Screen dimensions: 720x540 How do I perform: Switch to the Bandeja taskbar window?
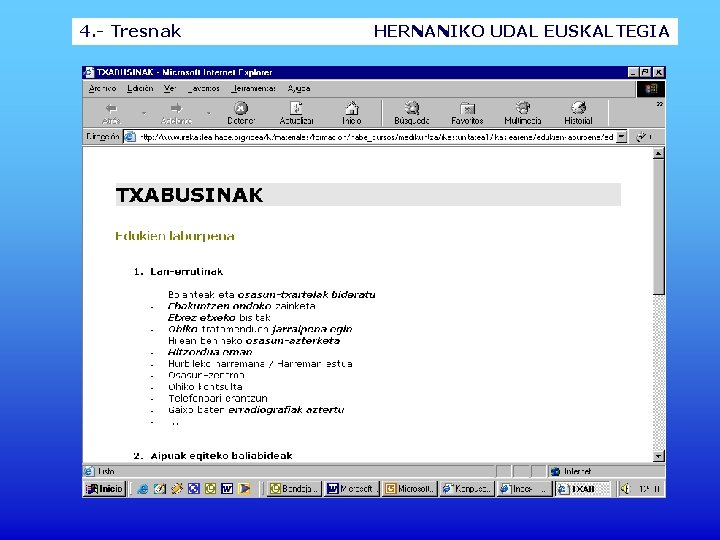coord(294,489)
